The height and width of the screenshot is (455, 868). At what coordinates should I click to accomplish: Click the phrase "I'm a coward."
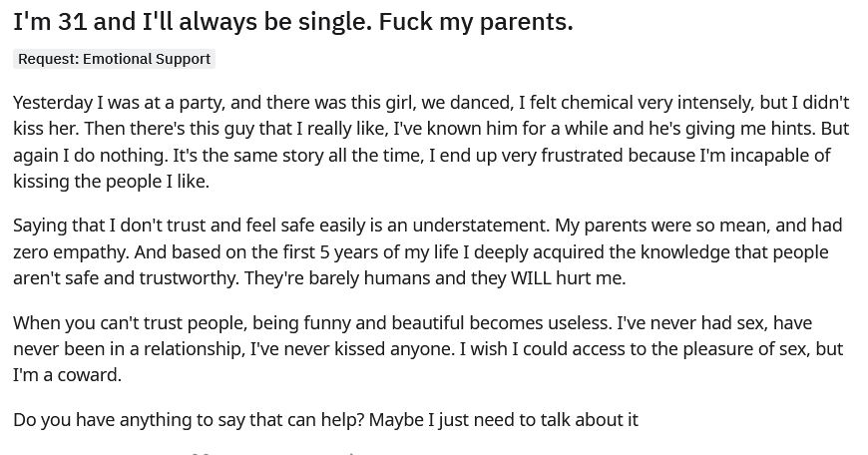[x=67, y=375]
